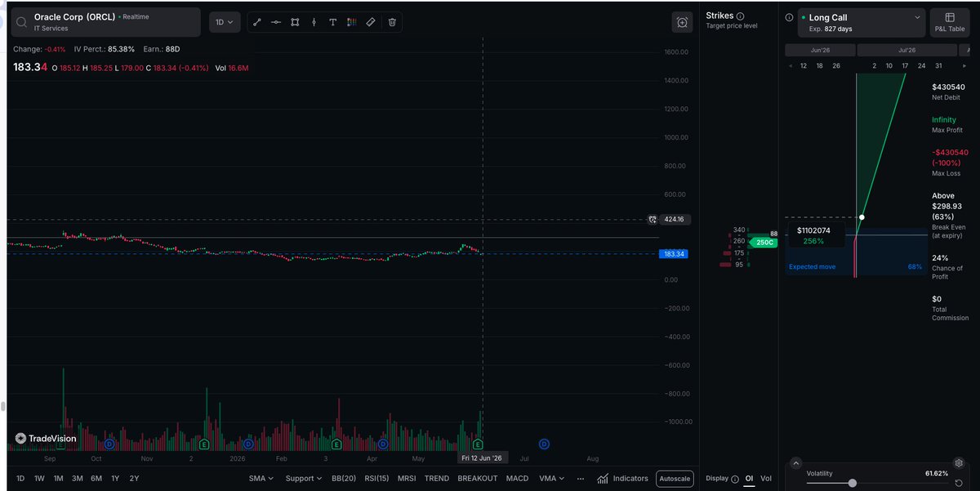Open the P&L Table view
The width and height of the screenshot is (980, 491).
[x=950, y=22]
